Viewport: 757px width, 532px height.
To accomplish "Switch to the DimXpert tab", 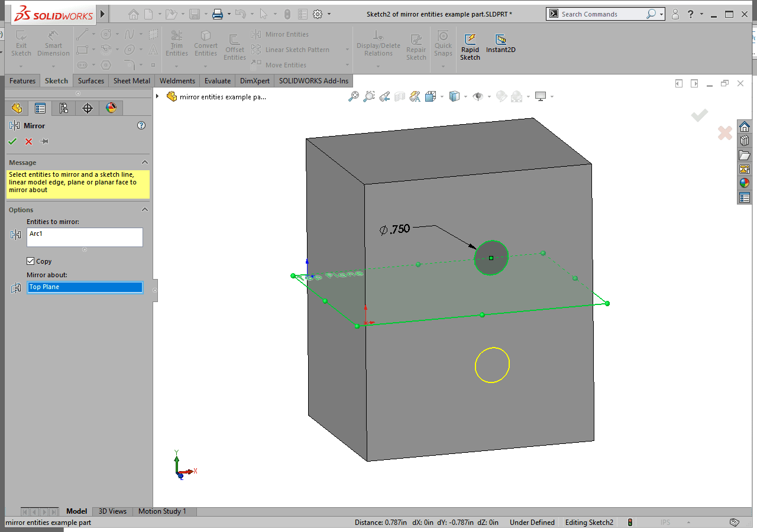I will pyautogui.click(x=255, y=81).
